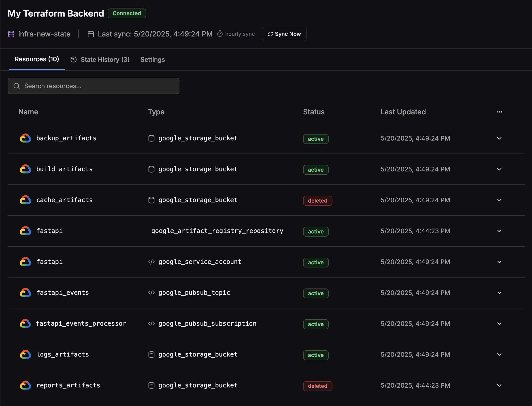
Task: Click the Status column header
Action: tap(314, 112)
